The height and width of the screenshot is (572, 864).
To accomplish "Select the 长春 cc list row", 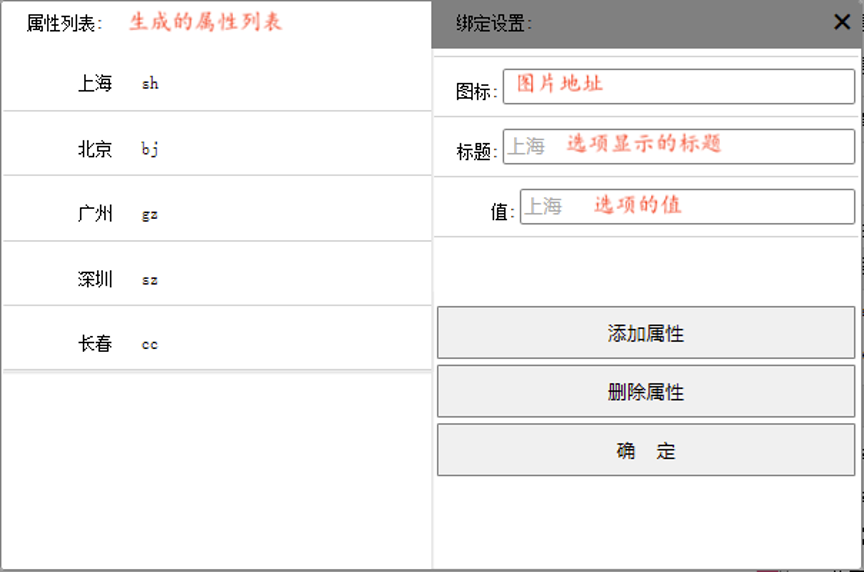I will 217,343.
